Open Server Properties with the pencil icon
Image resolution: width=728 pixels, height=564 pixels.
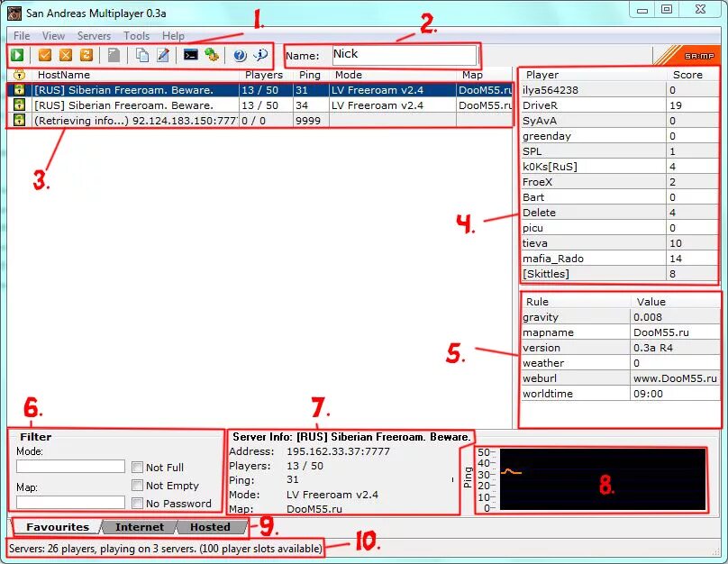point(163,55)
